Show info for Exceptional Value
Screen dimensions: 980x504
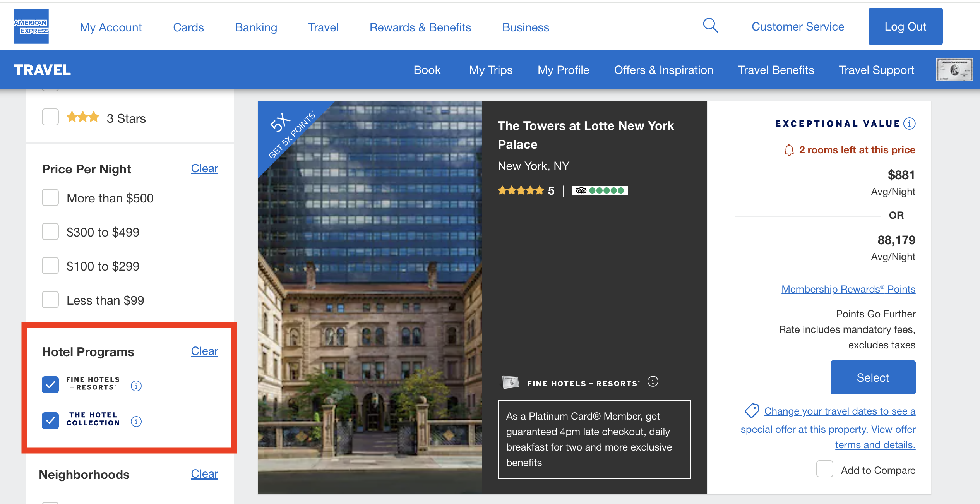tap(909, 123)
